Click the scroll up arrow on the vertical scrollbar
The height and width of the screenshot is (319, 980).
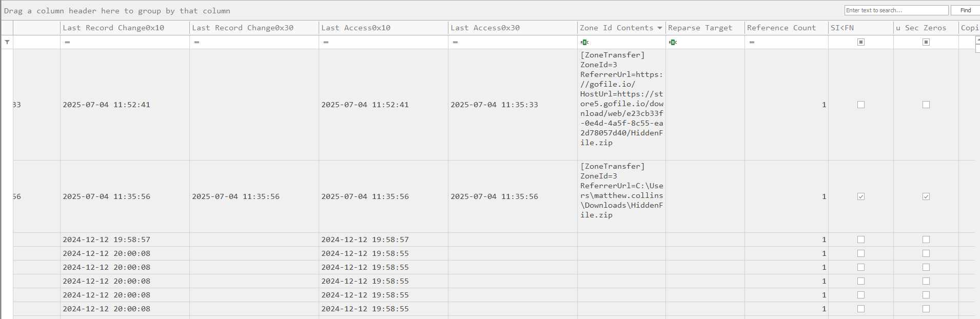977,40
